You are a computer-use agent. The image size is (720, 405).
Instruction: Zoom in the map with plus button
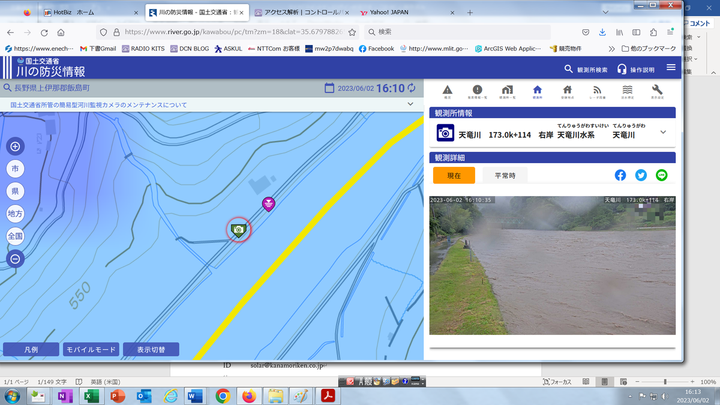15,146
